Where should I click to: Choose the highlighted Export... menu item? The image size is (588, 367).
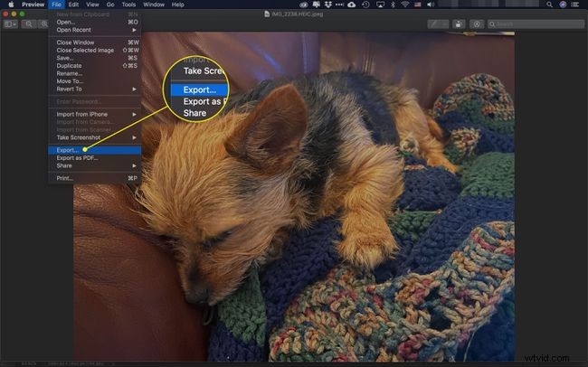[x=94, y=150]
